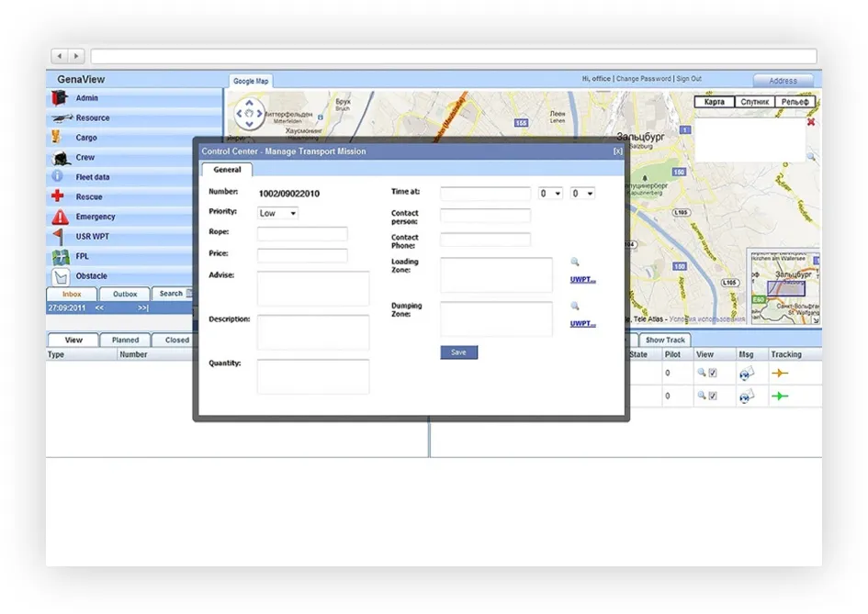This screenshot has height=614, width=868.
Task: Close the Manage Transport Mission dialog
Action: (618, 151)
